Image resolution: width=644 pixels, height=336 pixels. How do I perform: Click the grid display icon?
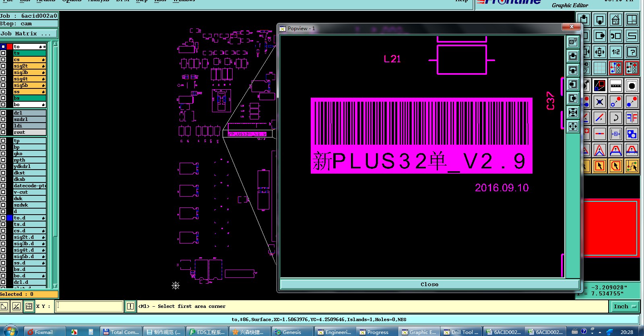click(600, 68)
